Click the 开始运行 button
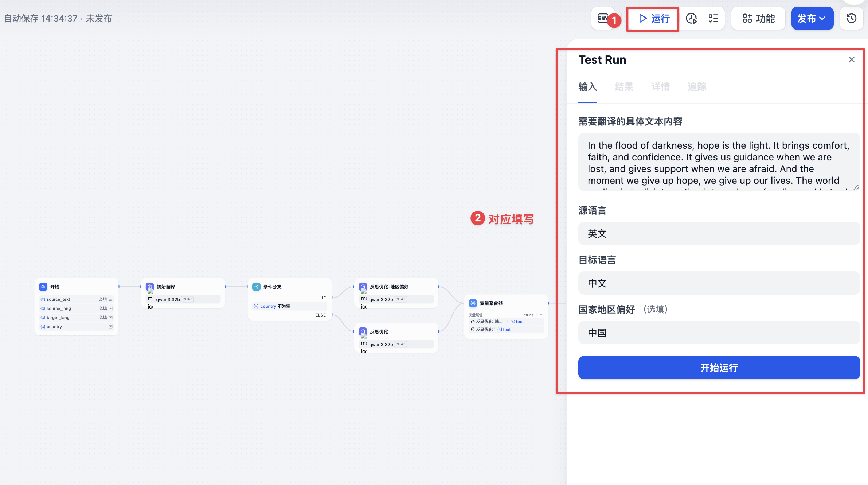The width and height of the screenshot is (868, 485). [719, 368]
